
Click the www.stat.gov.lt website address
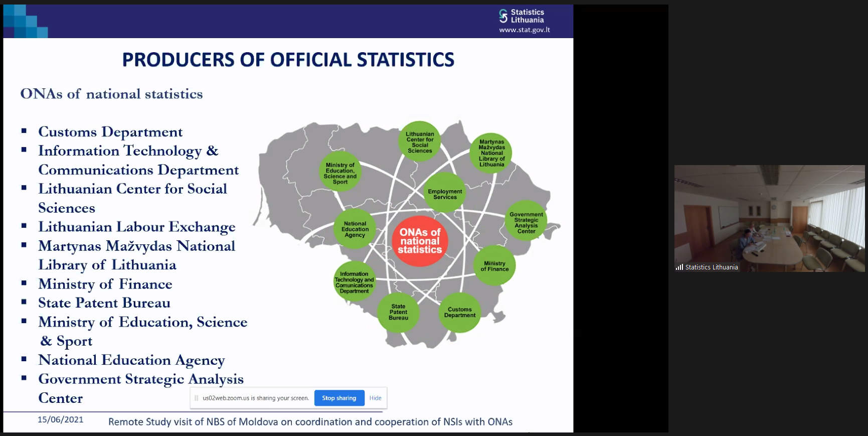click(525, 30)
